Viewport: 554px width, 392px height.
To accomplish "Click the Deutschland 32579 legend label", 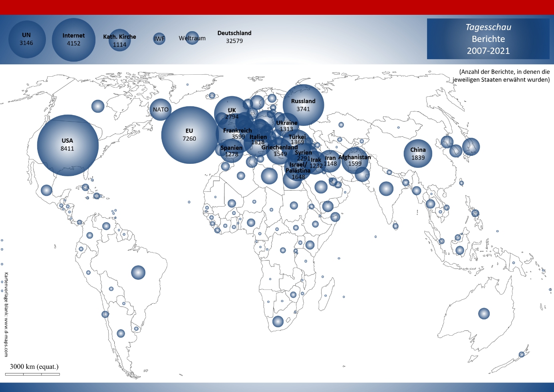I will (234, 36).
